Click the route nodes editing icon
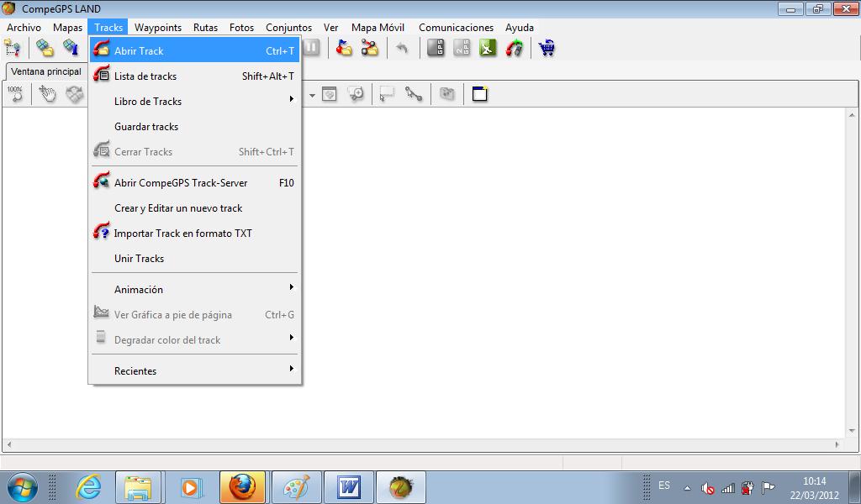The width and height of the screenshot is (861, 504). 414,94
